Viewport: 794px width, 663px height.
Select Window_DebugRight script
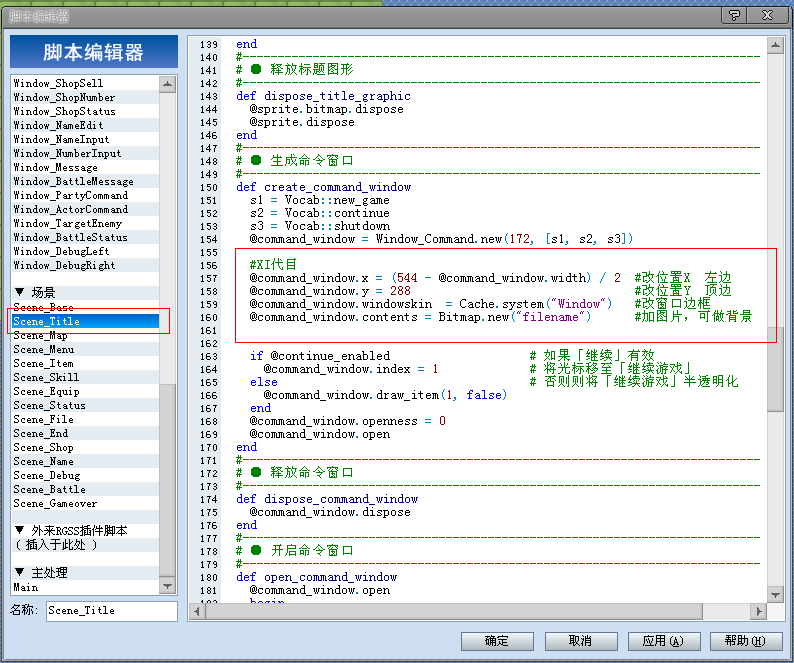pos(85,265)
